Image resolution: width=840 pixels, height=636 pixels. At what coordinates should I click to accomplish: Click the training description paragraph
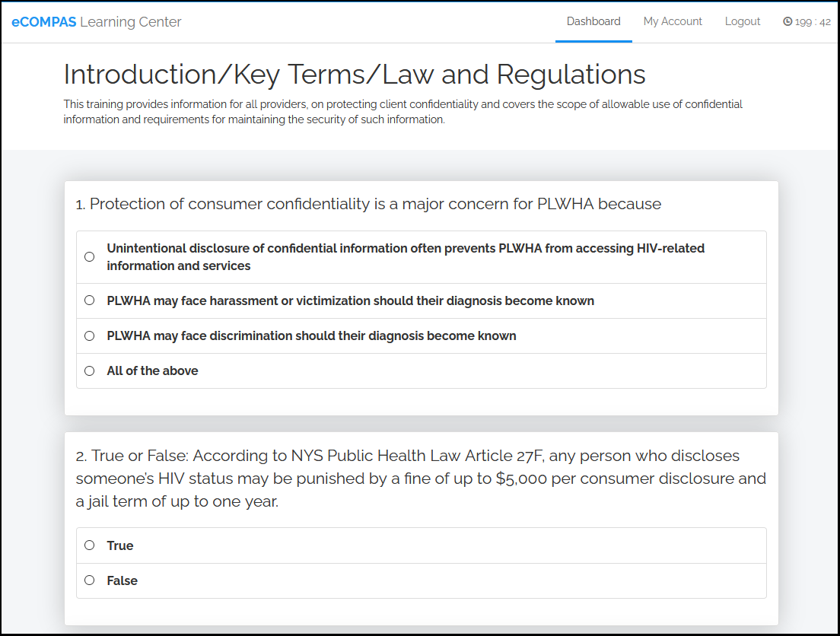point(403,112)
